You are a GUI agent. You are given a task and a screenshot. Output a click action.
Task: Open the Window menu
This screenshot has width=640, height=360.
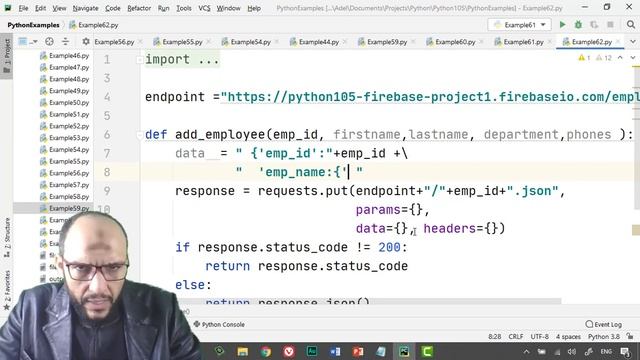(x=228, y=8)
